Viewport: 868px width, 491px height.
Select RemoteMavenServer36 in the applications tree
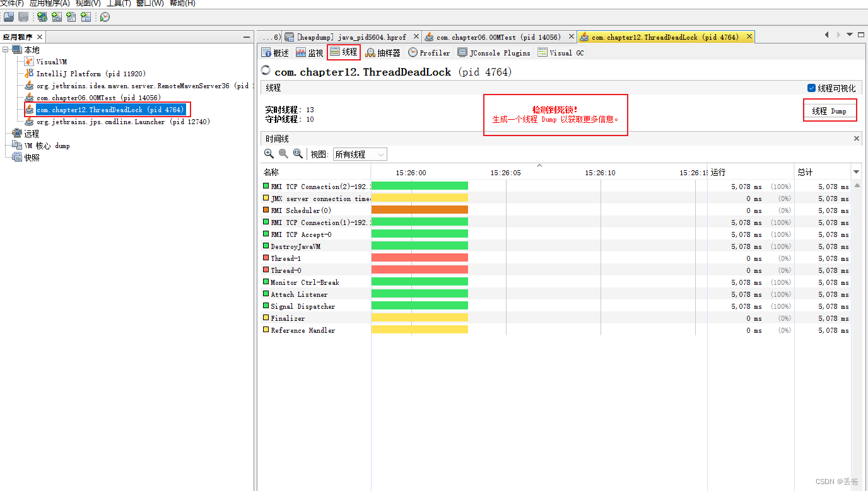[x=144, y=86]
